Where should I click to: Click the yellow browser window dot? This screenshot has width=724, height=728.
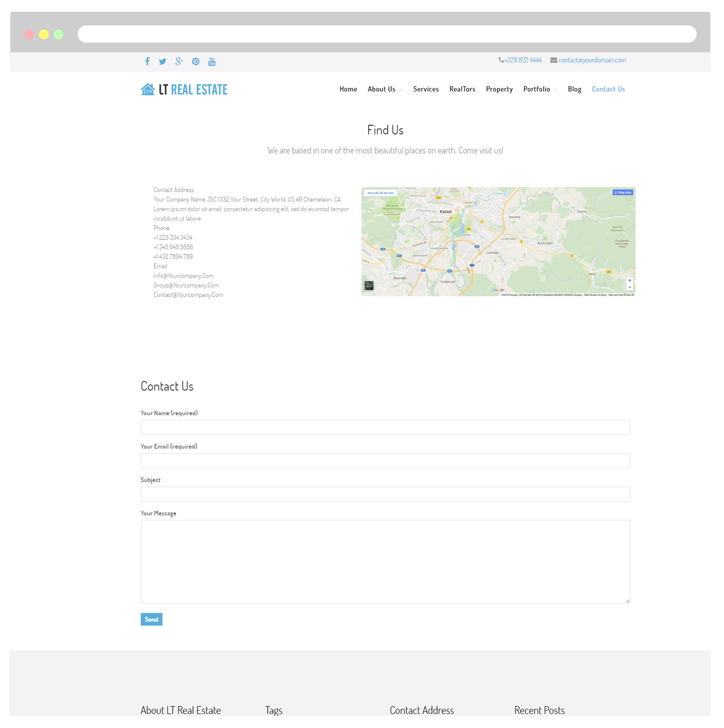(44, 34)
